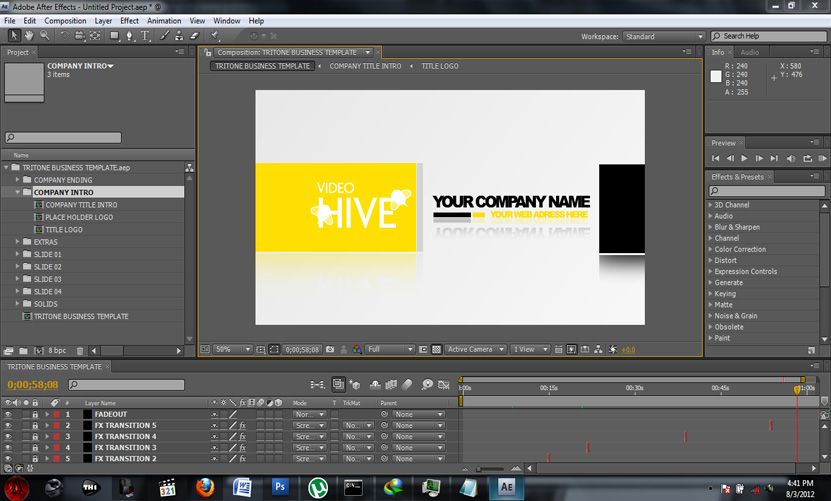
Task: Click the Play button in Preview panel
Action: pos(744,158)
